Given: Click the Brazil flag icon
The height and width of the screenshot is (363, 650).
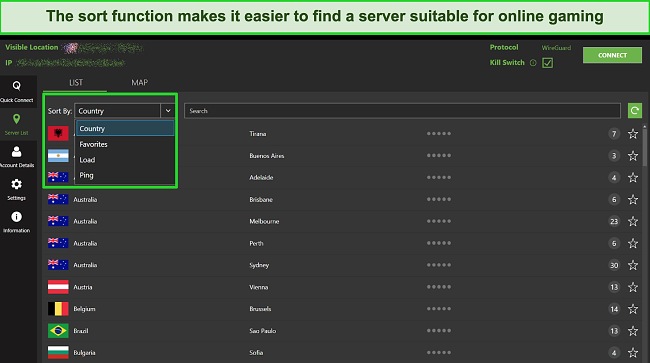Looking at the screenshot, I should [x=58, y=331].
